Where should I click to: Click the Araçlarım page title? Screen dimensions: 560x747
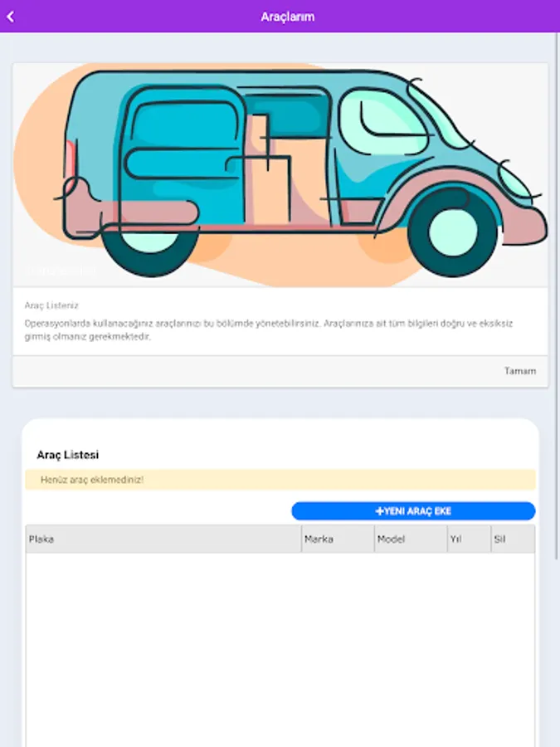click(287, 17)
